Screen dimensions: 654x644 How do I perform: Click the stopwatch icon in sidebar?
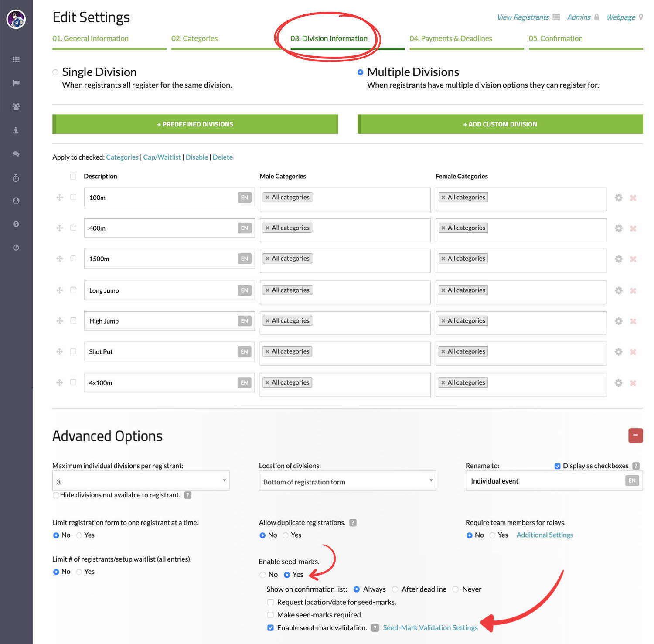(x=16, y=177)
